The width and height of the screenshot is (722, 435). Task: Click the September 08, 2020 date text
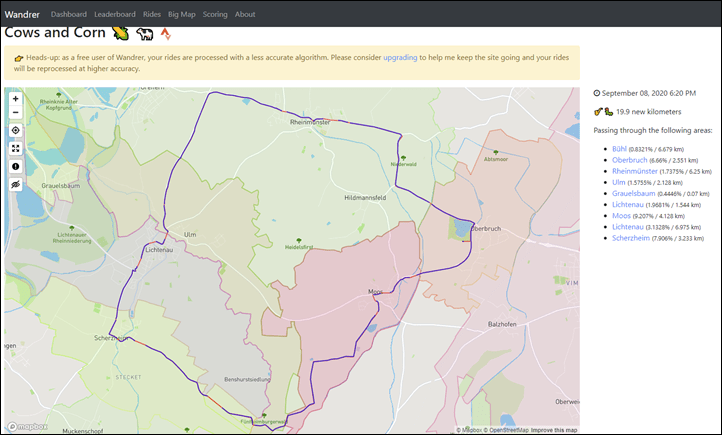pyautogui.click(x=649, y=93)
